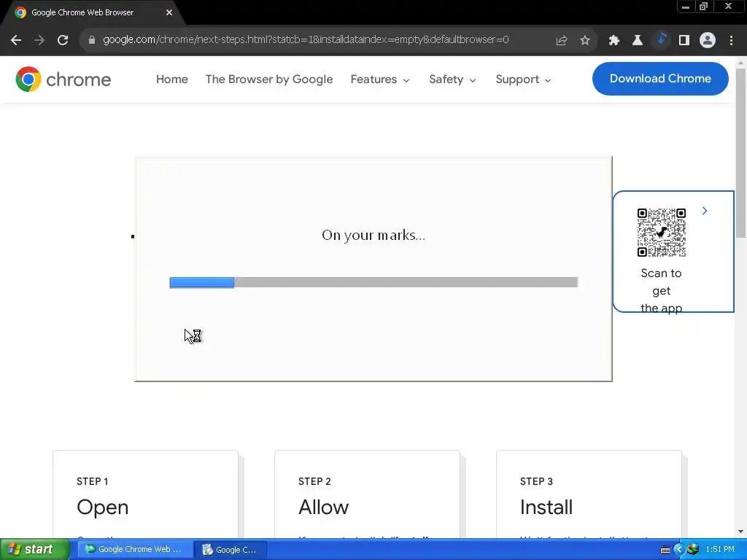This screenshot has width=747, height=560.
Task: Click the network globe tray icon
Action: (x=693, y=549)
